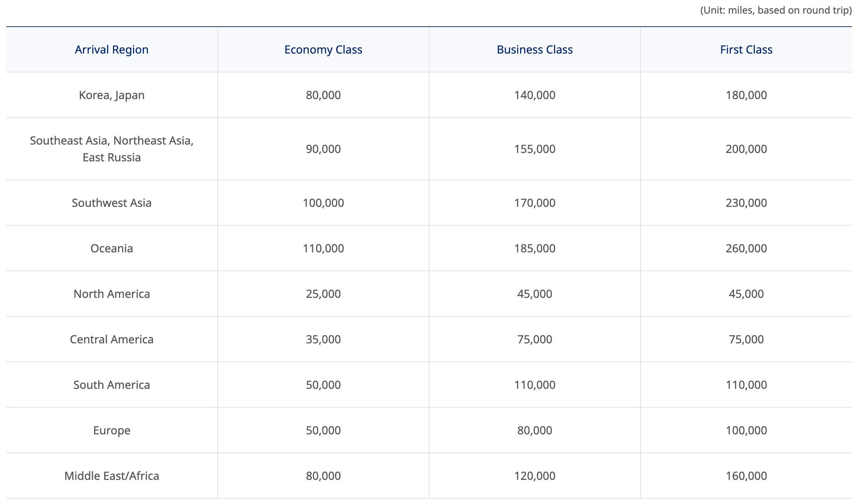This screenshot has height=504, width=859.
Task: Click the 230,000 First Class value for Southwest Asia
Action: [x=746, y=202]
